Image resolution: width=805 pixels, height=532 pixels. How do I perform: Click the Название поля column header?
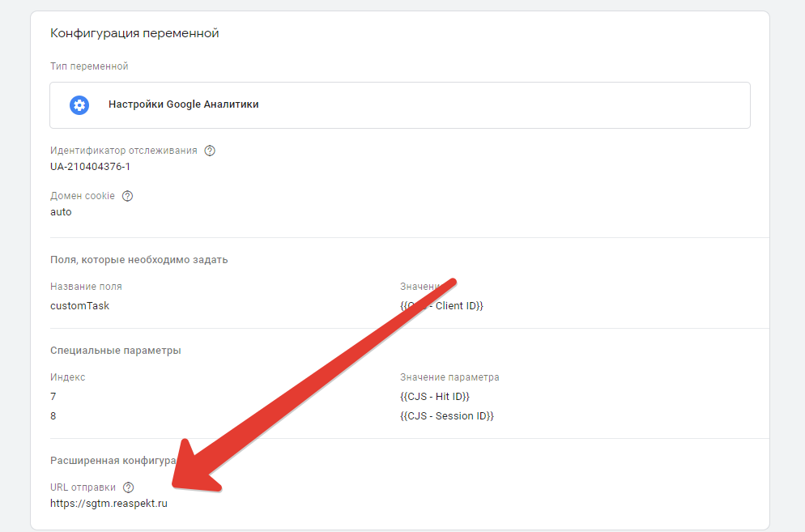(86, 287)
